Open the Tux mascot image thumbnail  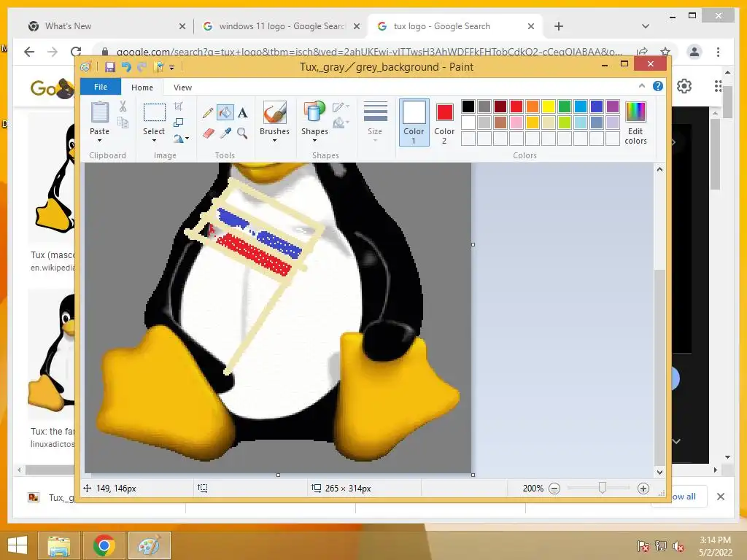pos(53,179)
